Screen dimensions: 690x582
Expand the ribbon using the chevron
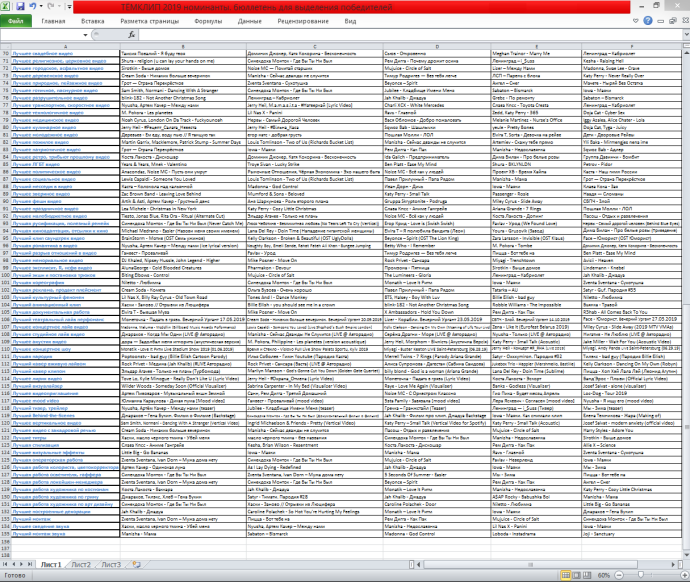tap(636, 20)
